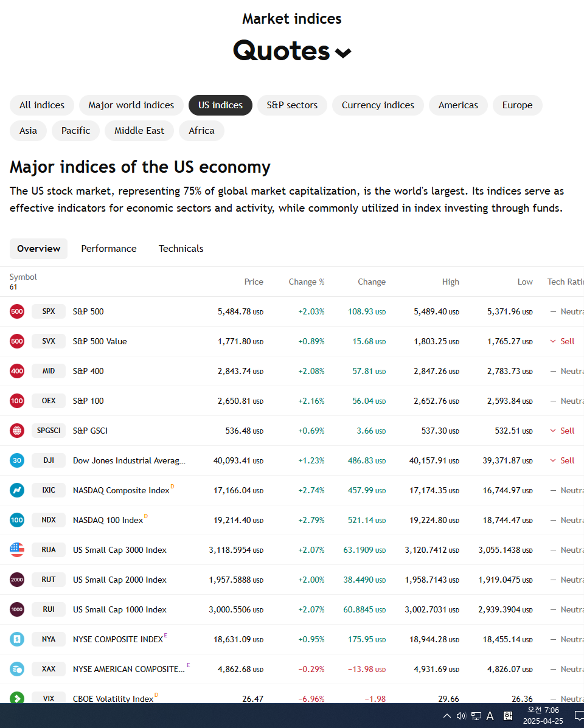Viewport: 584px width, 728px height.
Task: Open the US Small Cap 2000 Index link
Action: click(x=120, y=580)
